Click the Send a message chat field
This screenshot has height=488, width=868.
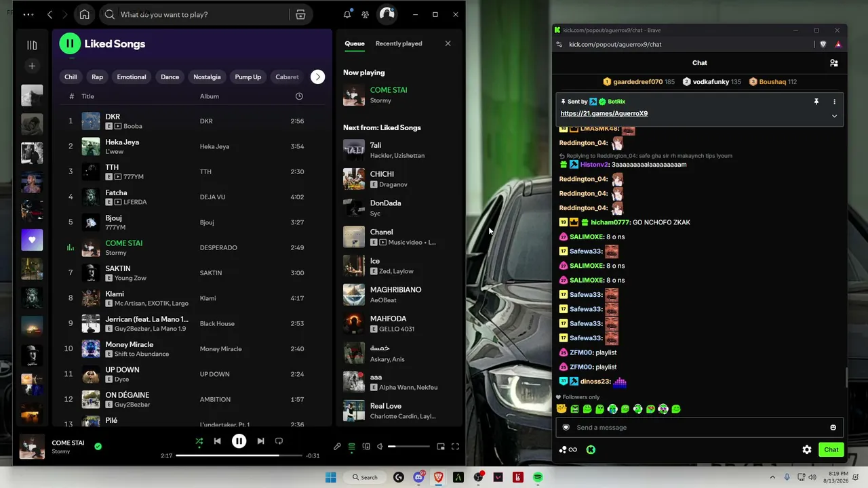tap(699, 428)
